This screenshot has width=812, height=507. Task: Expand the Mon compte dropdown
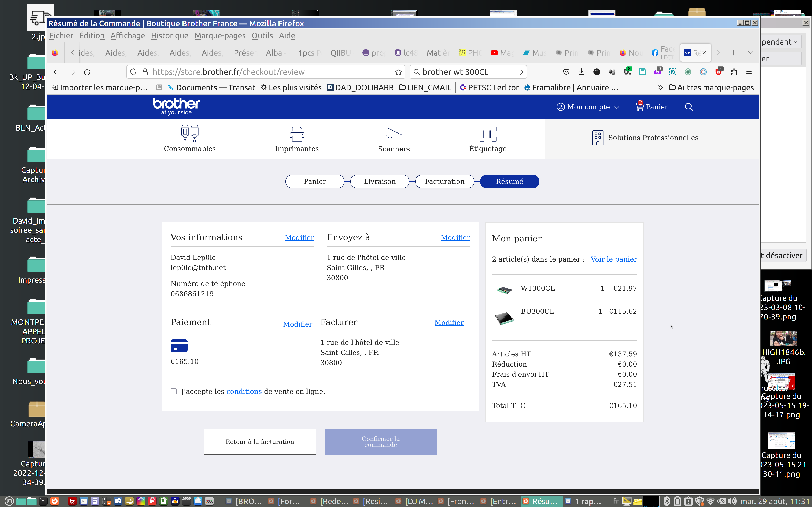(x=588, y=107)
